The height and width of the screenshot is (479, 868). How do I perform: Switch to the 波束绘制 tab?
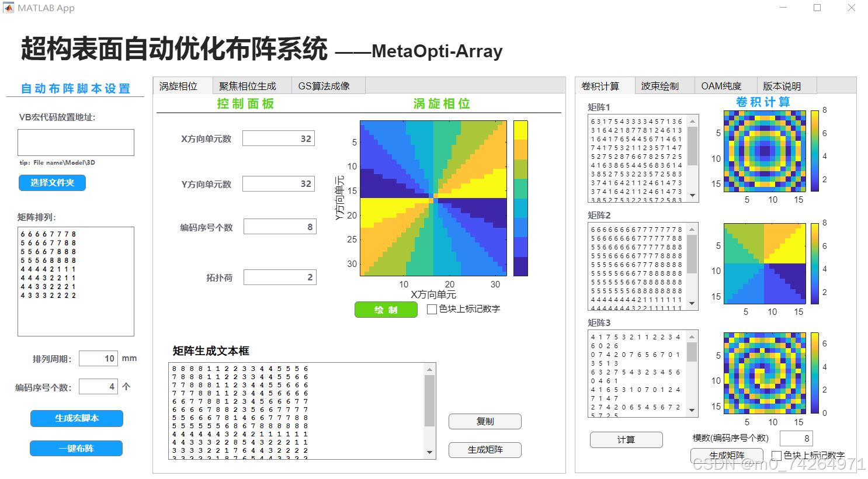[665, 86]
